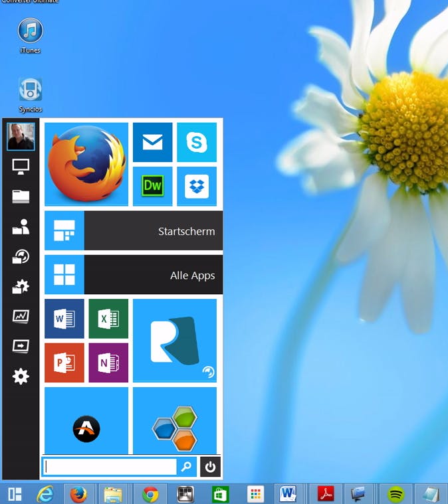Launch Skype from its tile
448x504 pixels.
point(197,142)
